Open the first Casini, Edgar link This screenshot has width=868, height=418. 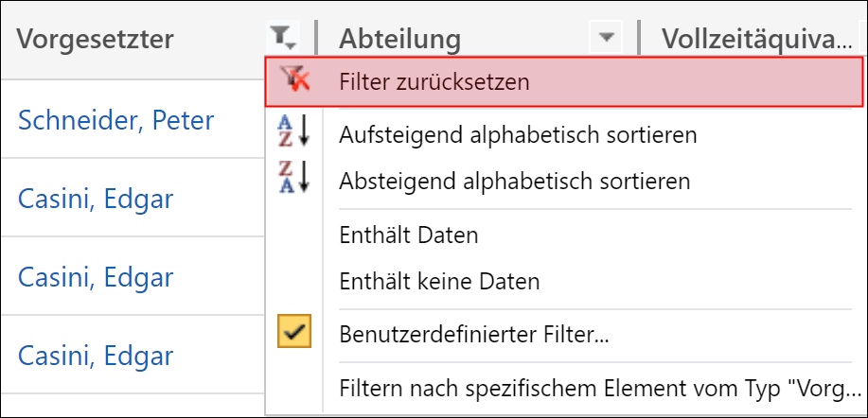96,199
